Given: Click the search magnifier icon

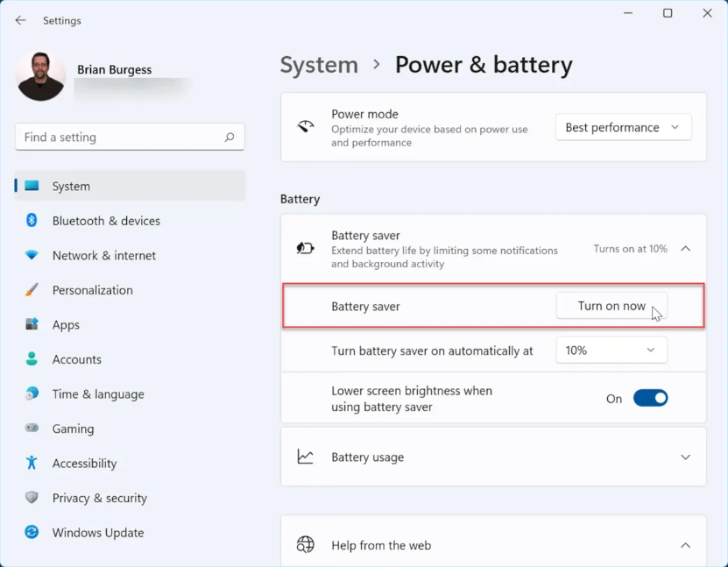Looking at the screenshot, I should coord(230,137).
